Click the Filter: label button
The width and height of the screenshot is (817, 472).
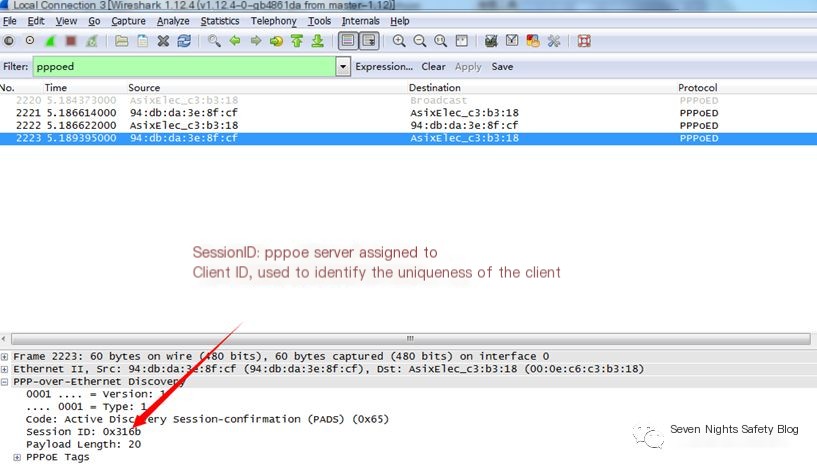tap(16, 67)
